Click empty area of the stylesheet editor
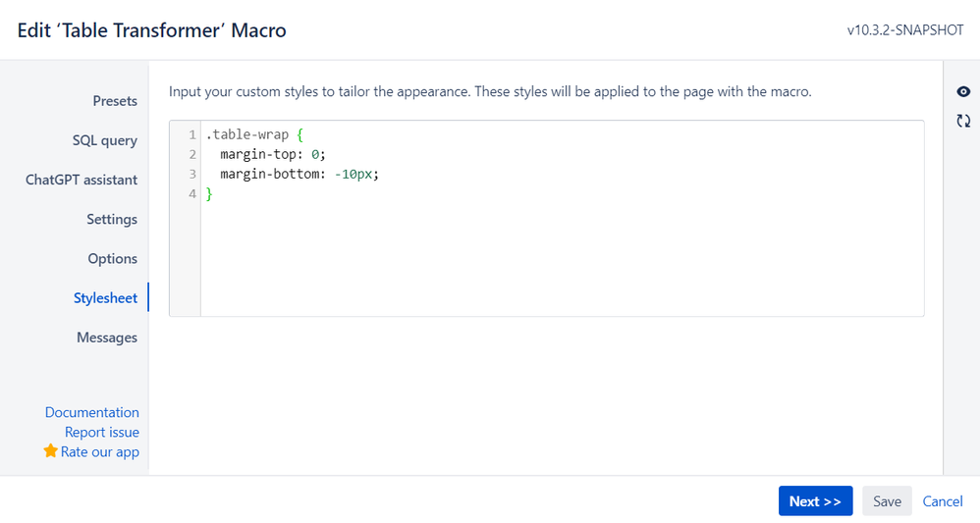This screenshot has width=980, height=523. 563,262
